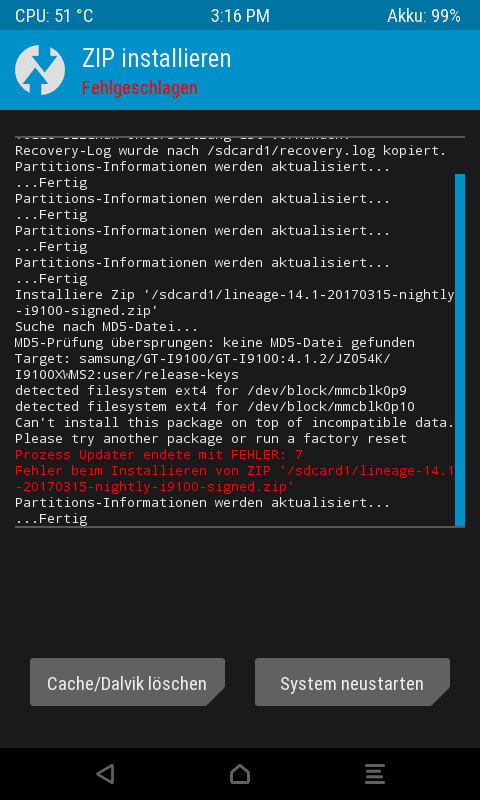Viewport: 480px width, 800px height.
Task: Click Cache/Dalvik löschen button
Action: click(127, 682)
